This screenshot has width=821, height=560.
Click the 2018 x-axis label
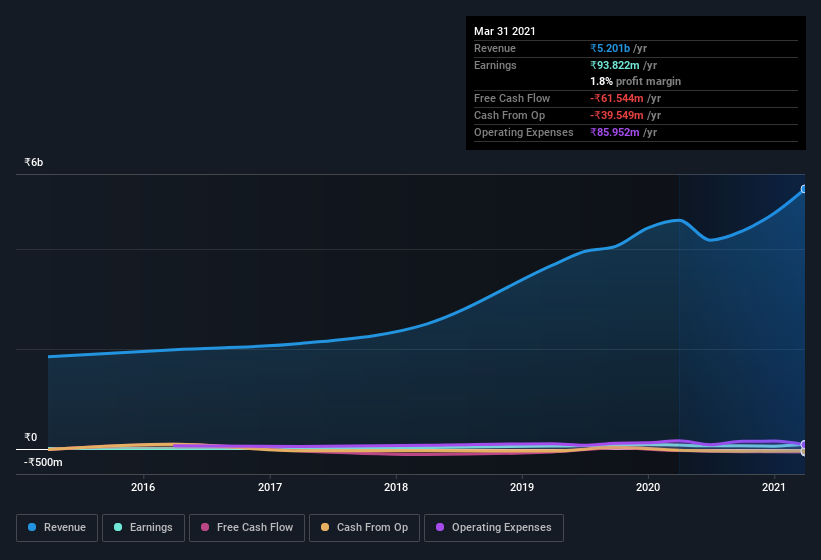point(396,487)
